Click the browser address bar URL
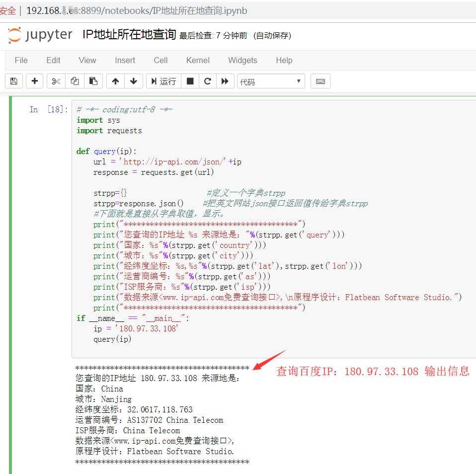476x474 pixels. 137,10
